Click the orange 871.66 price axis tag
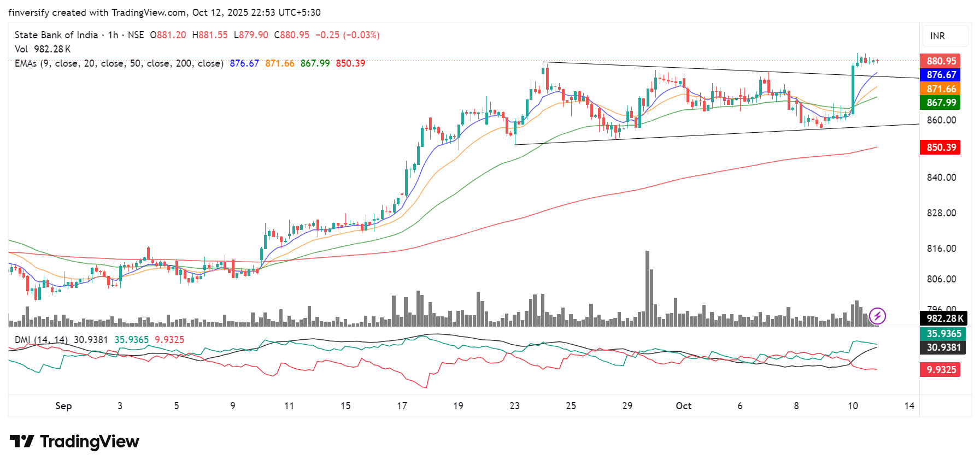Screen dimensions: 980x466 (x=941, y=89)
